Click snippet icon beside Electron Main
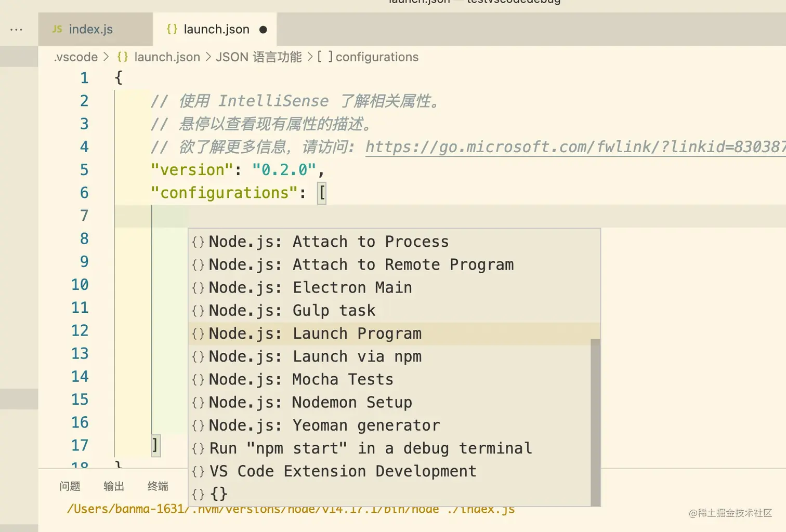 198,288
